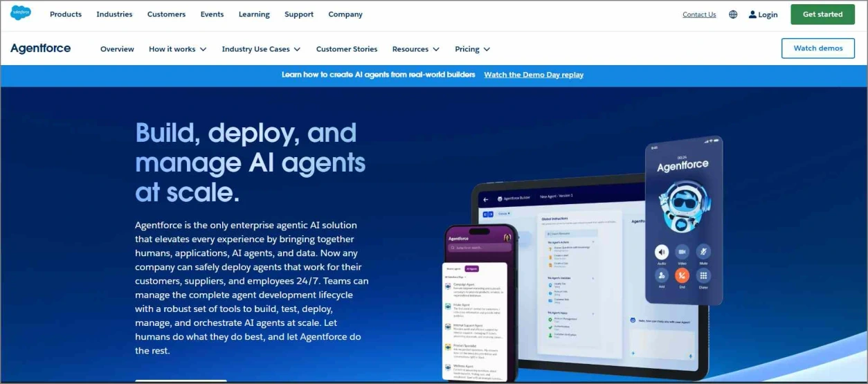This screenshot has height=384, width=868.
Task: Click the Login text link
Action: pos(768,15)
